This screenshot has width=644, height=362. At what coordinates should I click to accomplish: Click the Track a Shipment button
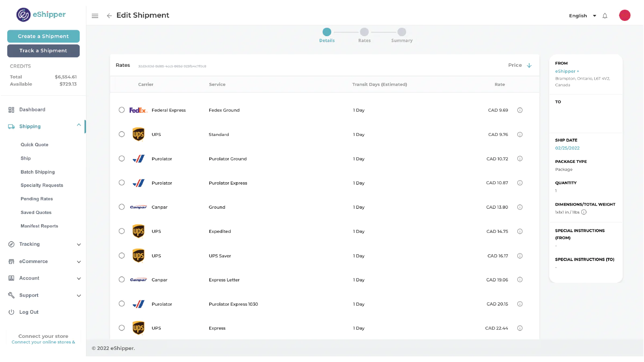43,51
